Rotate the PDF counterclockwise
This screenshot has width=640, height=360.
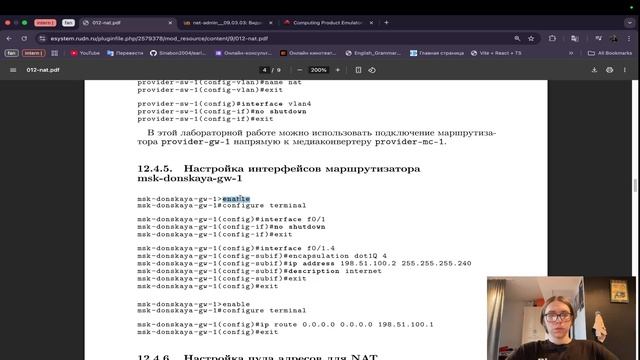(372, 70)
